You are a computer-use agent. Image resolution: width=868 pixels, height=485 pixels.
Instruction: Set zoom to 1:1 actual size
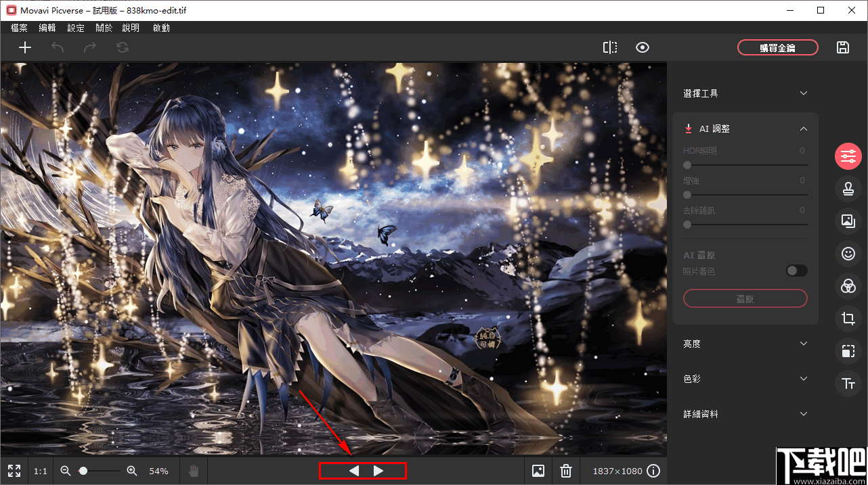coord(41,471)
